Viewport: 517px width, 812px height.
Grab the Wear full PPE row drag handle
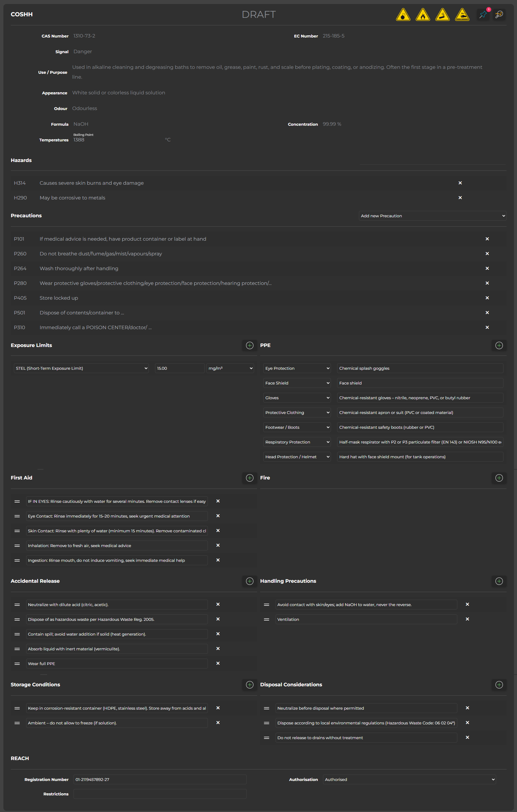point(17,664)
